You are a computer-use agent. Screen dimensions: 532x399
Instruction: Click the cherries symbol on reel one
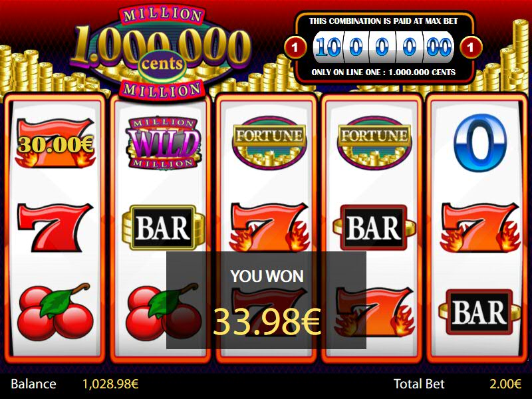pyautogui.click(x=55, y=312)
